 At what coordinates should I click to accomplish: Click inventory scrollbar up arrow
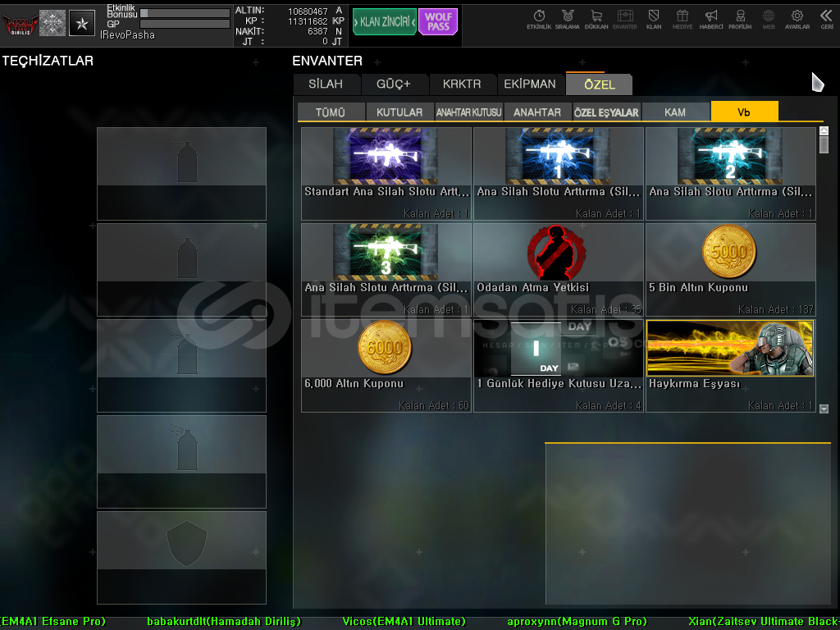tap(824, 130)
